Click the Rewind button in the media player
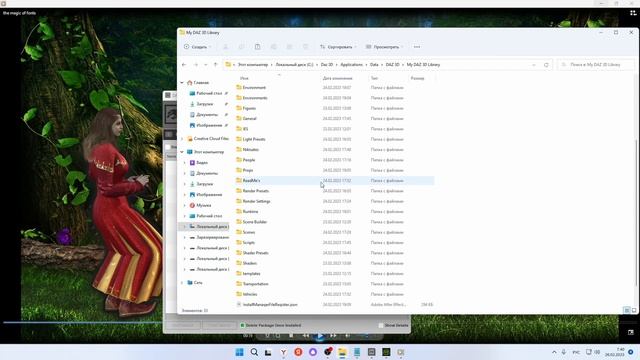Screen dimensions: 640x360 pyautogui.click(x=305, y=336)
